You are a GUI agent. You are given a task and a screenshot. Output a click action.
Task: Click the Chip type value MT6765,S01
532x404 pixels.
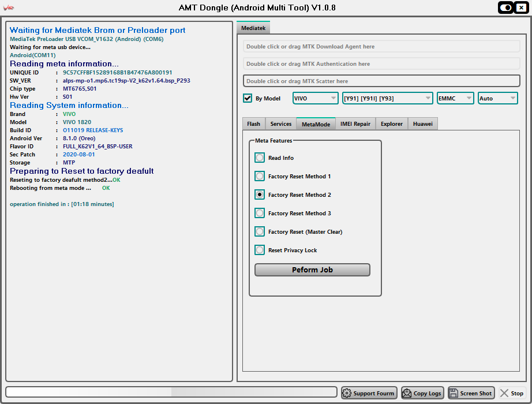click(80, 89)
